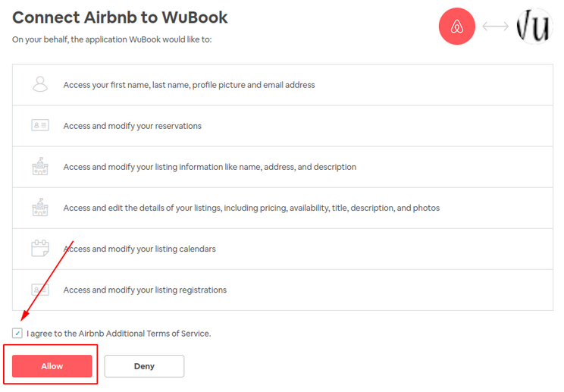Viewport: 564px width, 392px height.
Task: Click the Deny button
Action: pos(144,366)
